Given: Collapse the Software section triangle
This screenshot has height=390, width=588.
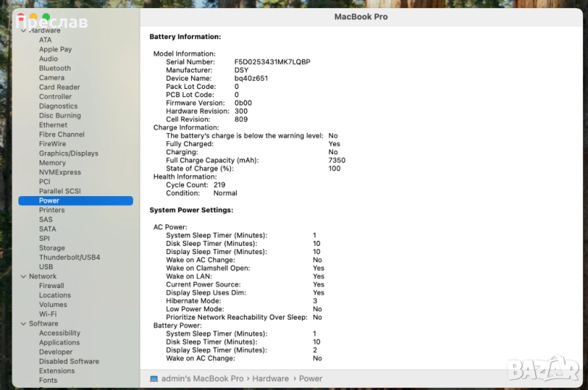Looking at the screenshot, I should [23, 324].
